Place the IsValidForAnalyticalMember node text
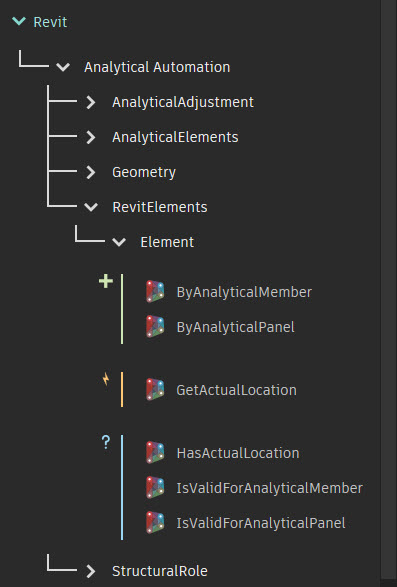 tap(270, 488)
